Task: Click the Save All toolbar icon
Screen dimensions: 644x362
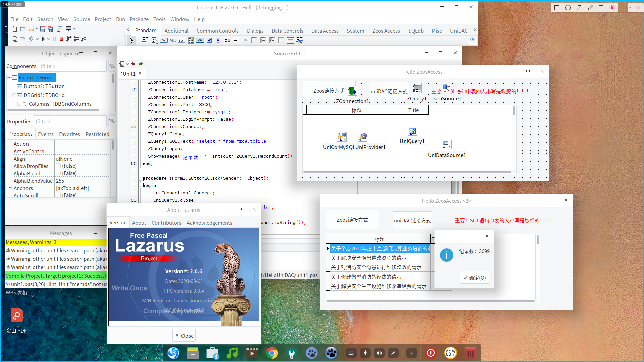Action: [x=50, y=29]
